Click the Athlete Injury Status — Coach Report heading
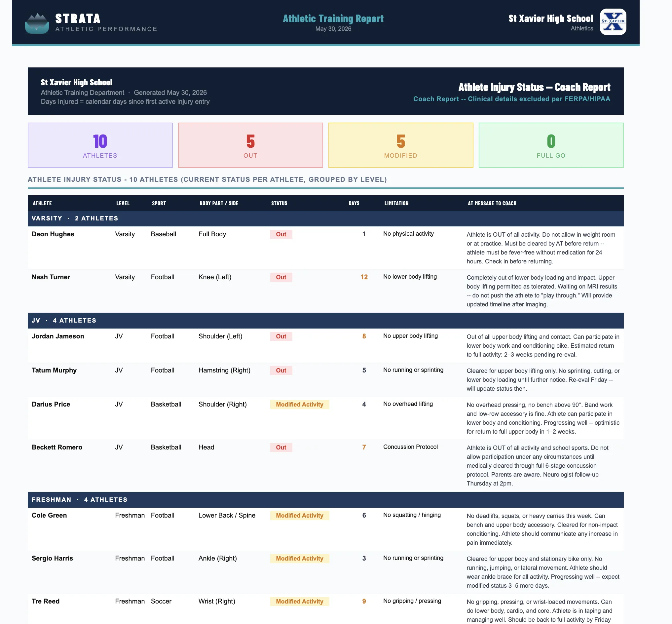This screenshot has height=624, width=672. (534, 87)
